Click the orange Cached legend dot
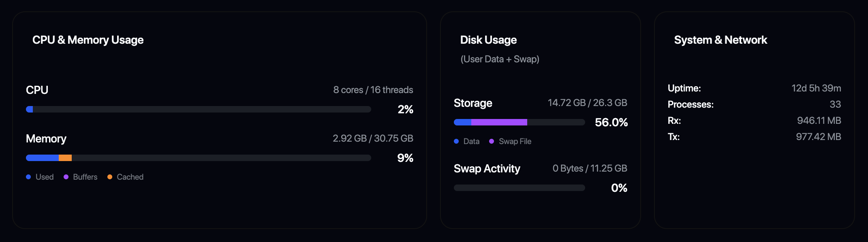Image resolution: width=868 pixels, height=242 pixels. pyautogui.click(x=110, y=177)
